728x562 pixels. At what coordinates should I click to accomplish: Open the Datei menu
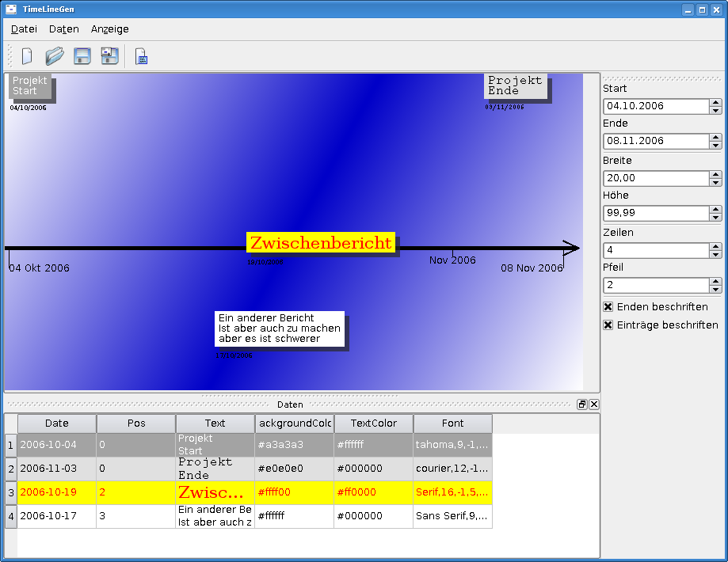tap(24, 29)
